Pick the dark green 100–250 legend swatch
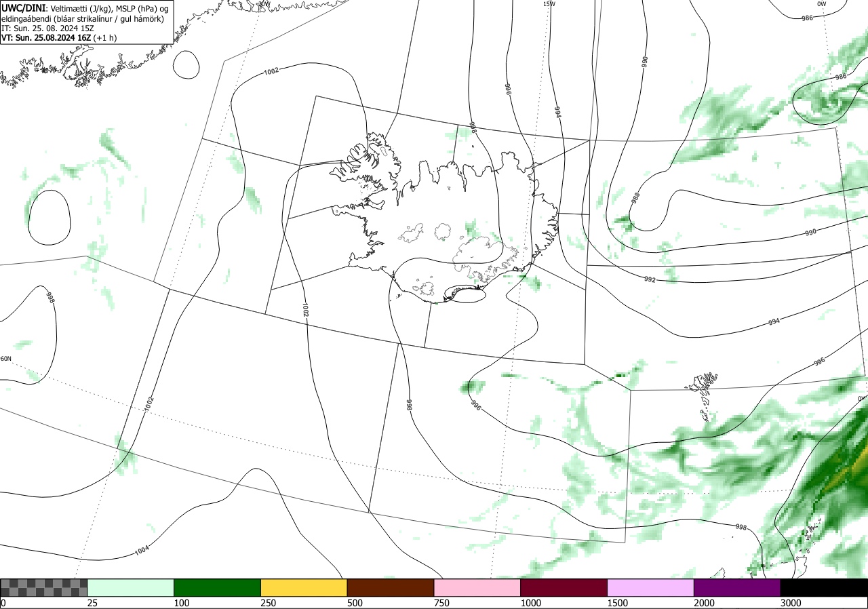Image resolution: width=868 pixels, height=609 pixels. pos(218,587)
